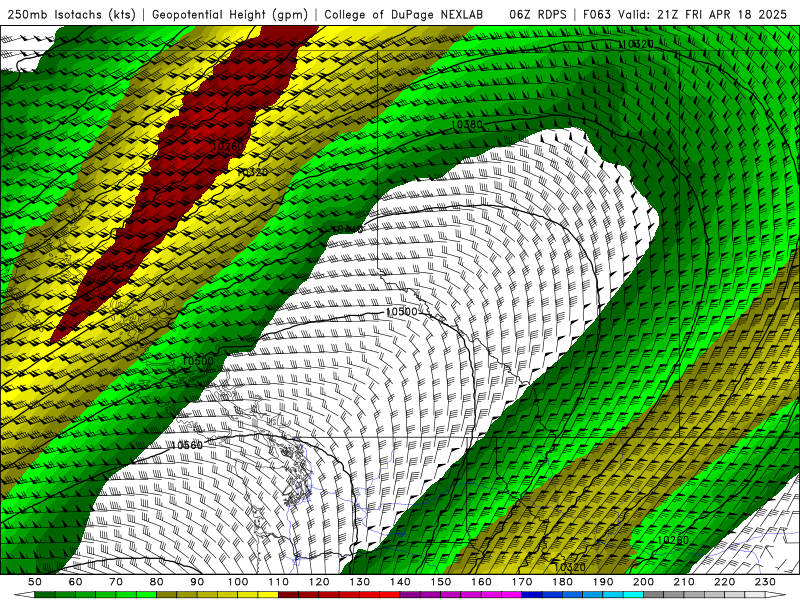Click the 'F063' forecast hour text

click(597, 14)
